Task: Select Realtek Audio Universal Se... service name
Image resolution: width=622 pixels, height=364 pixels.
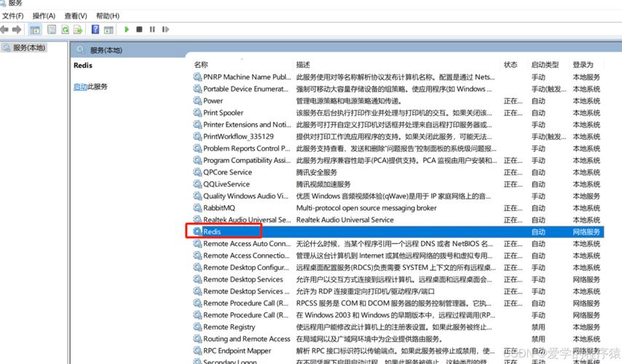Action: coord(247,220)
